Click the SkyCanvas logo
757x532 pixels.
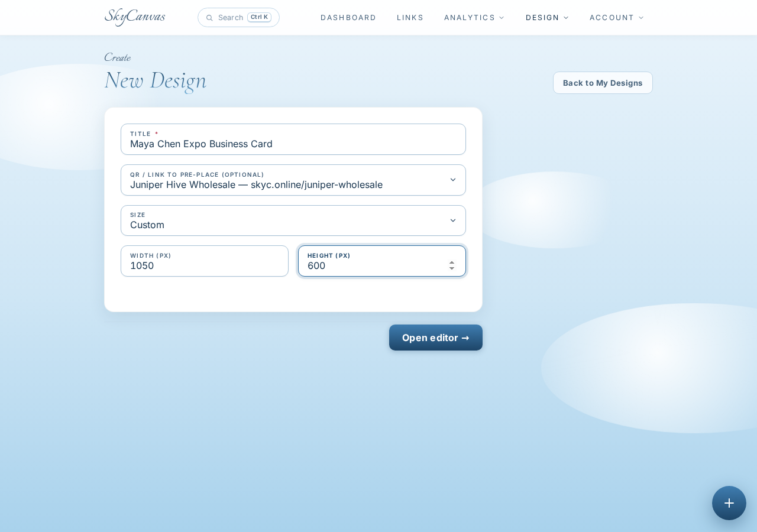(x=135, y=17)
